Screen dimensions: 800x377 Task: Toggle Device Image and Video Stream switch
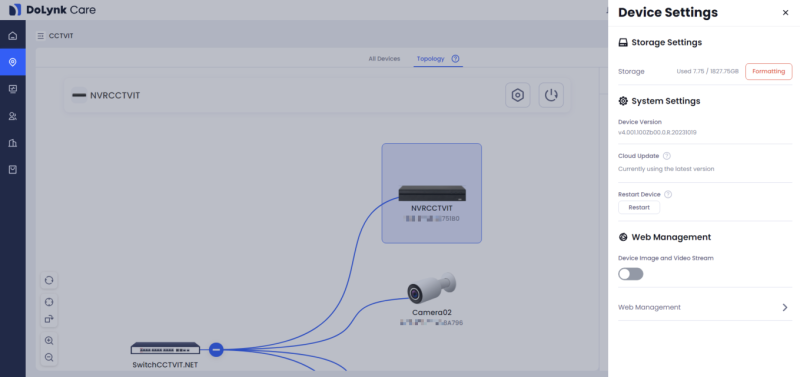(x=631, y=274)
